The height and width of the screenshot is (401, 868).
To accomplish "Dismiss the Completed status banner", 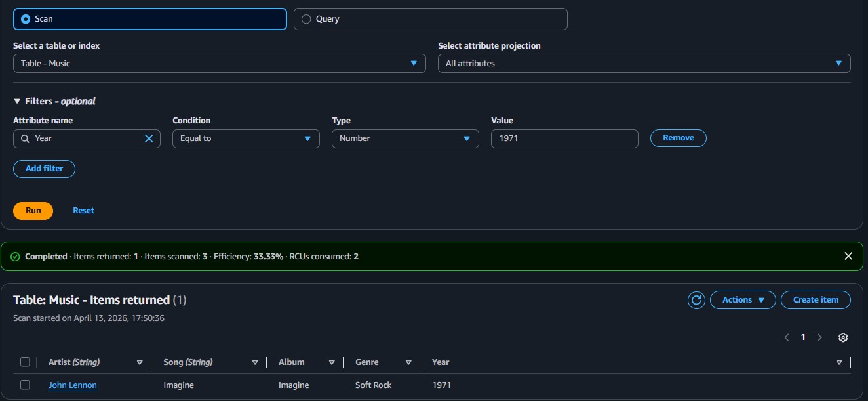I will click(848, 256).
